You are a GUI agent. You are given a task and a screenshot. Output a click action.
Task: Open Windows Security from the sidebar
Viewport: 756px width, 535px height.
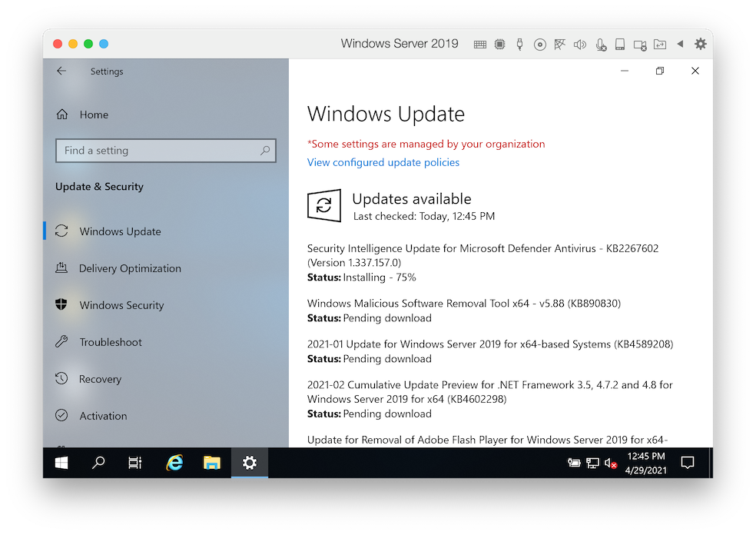pyautogui.click(x=121, y=305)
